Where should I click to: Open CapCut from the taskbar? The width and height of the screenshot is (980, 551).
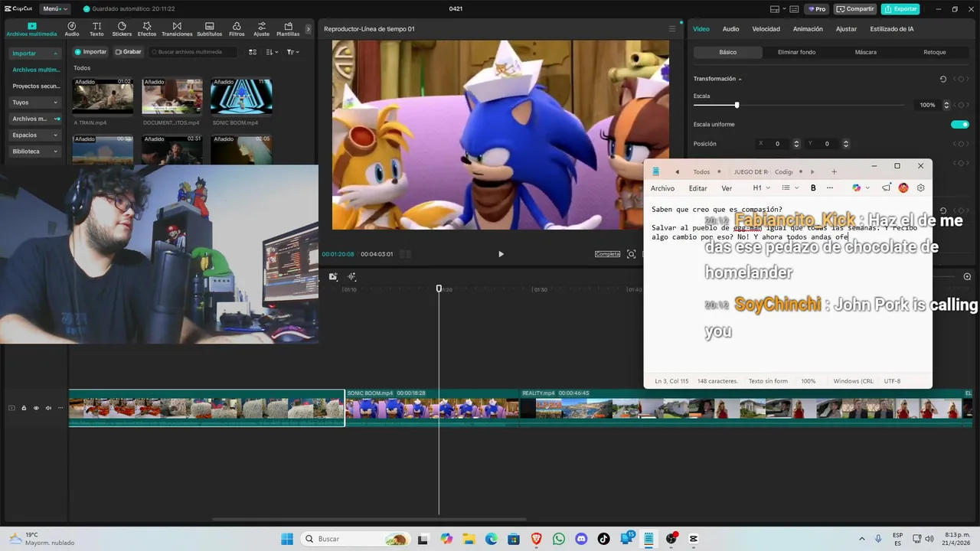[694, 539]
